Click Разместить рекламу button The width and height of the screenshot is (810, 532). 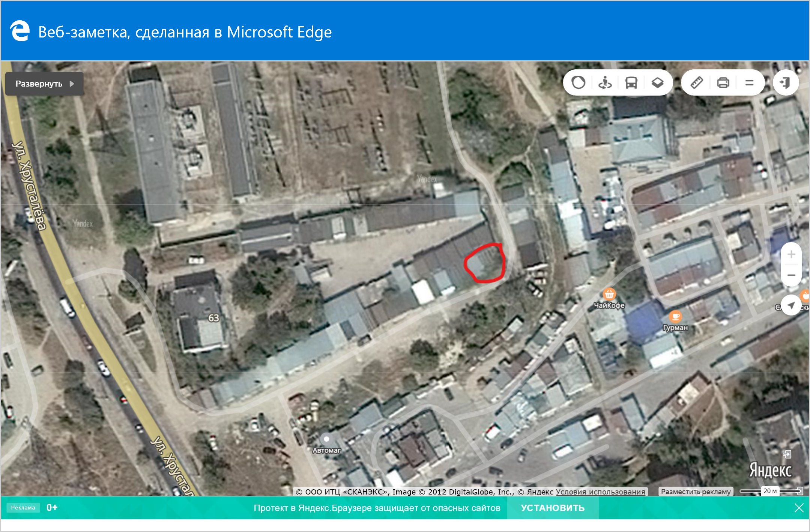[x=696, y=492]
